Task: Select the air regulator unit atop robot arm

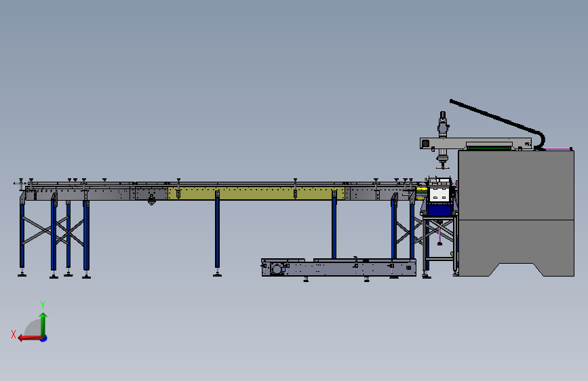Action: tap(443, 124)
